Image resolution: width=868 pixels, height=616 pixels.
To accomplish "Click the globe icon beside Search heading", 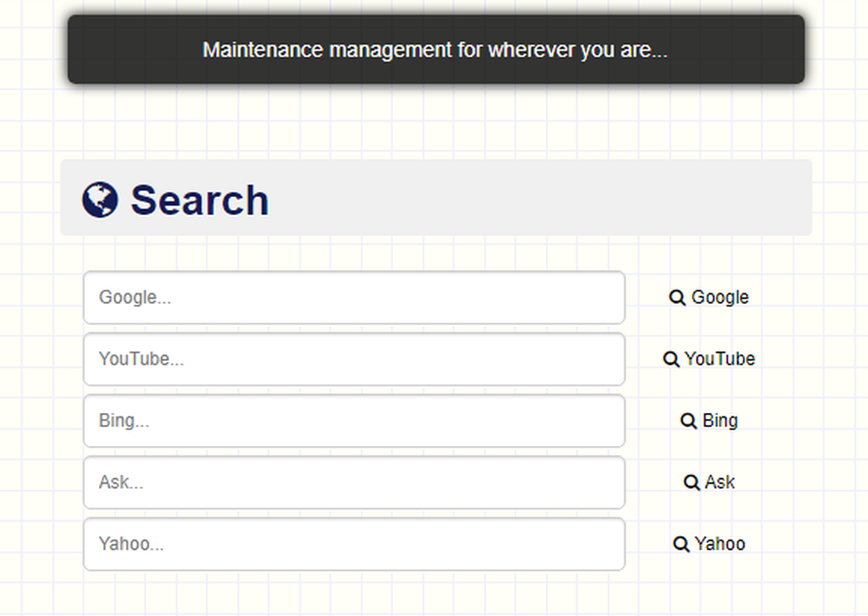I will point(100,200).
